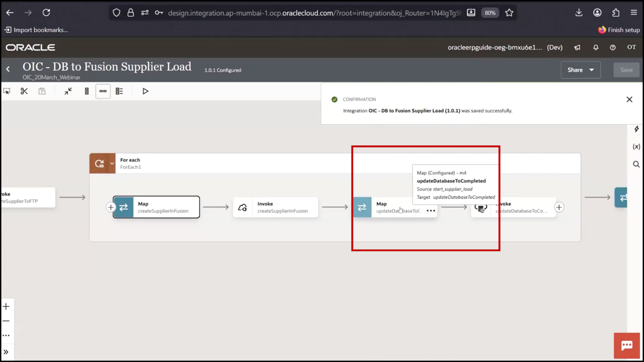The width and height of the screenshot is (644, 362).
Task: Open three-dots menu on Map updateDatabase
Action: coord(431,211)
